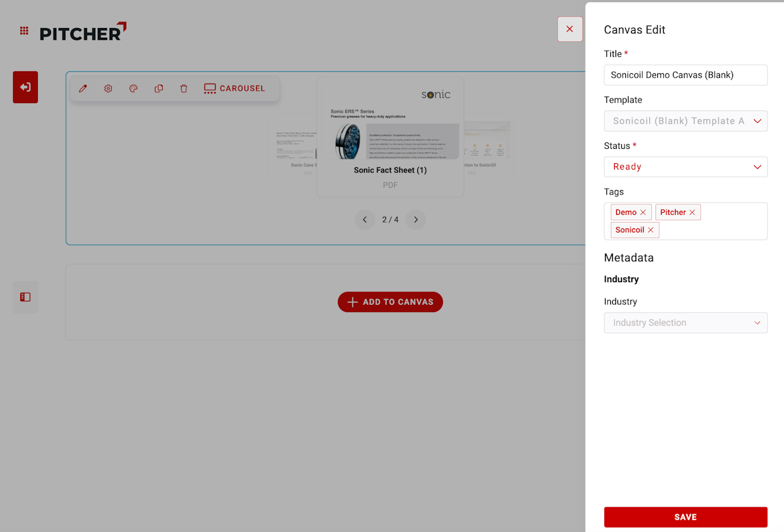Remove the Pitcher tag
This screenshot has height=532, width=784.
click(692, 212)
